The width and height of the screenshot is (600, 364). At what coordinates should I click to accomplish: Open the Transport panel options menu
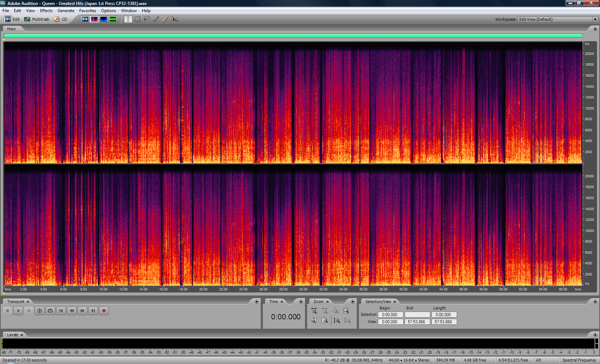pos(256,302)
